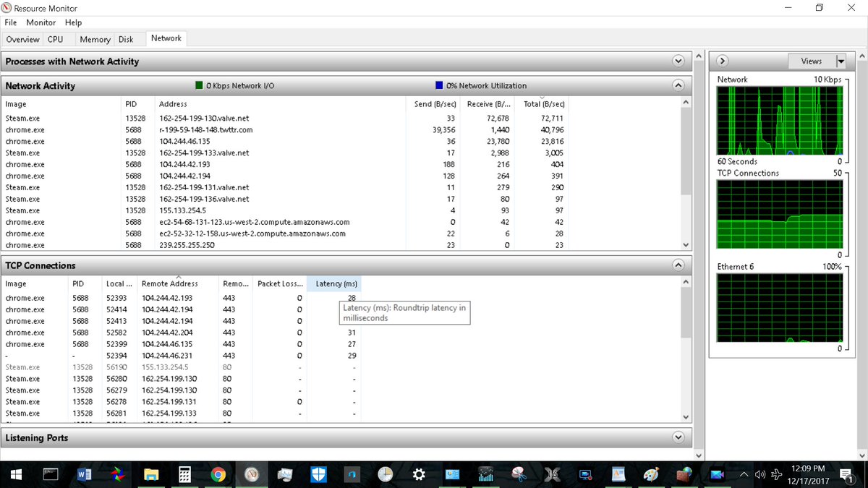Collapse the Network Activity section chevron
The width and height of the screenshot is (868, 488).
[x=678, y=85]
